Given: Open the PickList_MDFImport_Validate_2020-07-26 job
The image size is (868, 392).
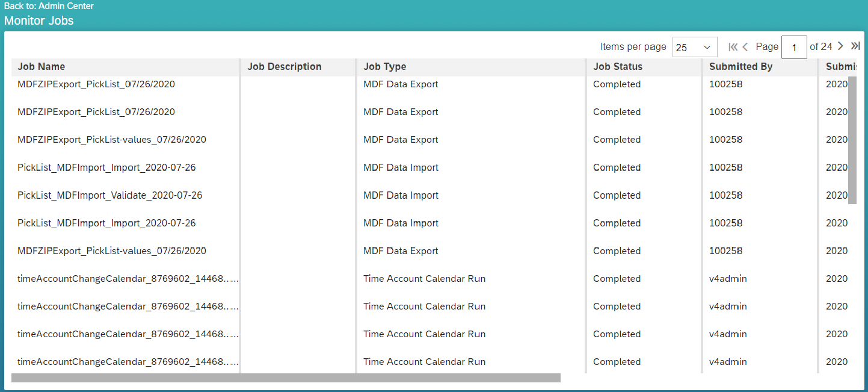Looking at the screenshot, I should pos(109,195).
